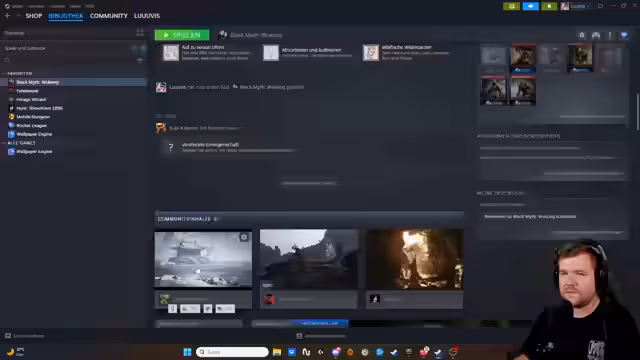Open Steam from the Windows taskbar
640x360 pixels.
438,352
